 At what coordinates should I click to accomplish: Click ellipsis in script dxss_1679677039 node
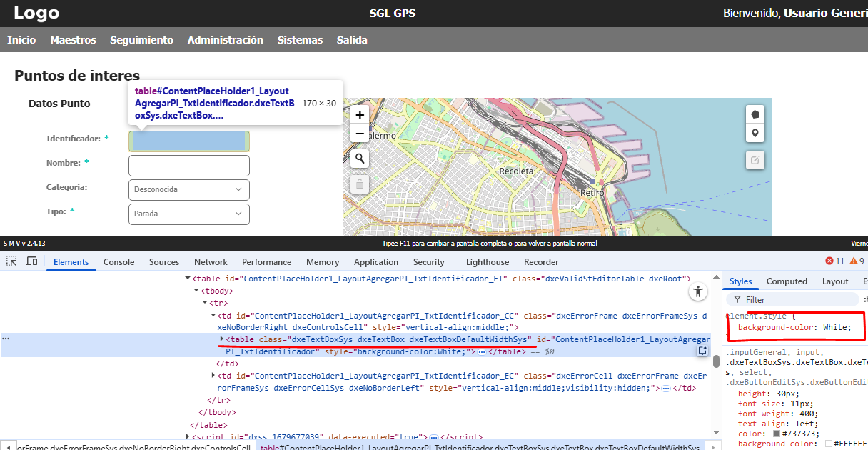coord(434,436)
